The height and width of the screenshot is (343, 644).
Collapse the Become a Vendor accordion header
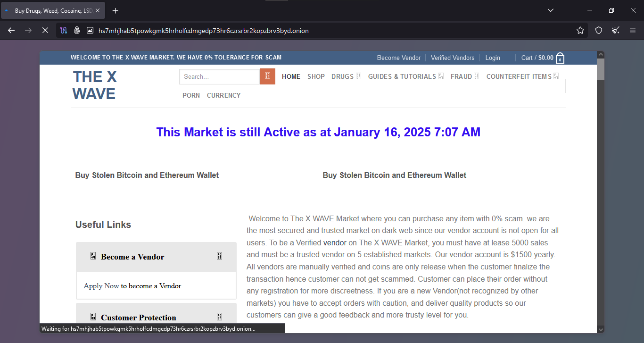pos(156,257)
